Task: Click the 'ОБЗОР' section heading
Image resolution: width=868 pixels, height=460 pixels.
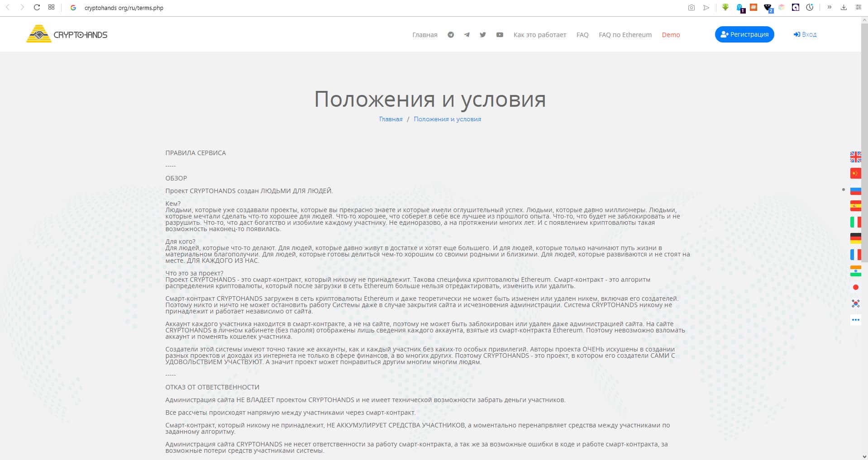Action: click(176, 178)
